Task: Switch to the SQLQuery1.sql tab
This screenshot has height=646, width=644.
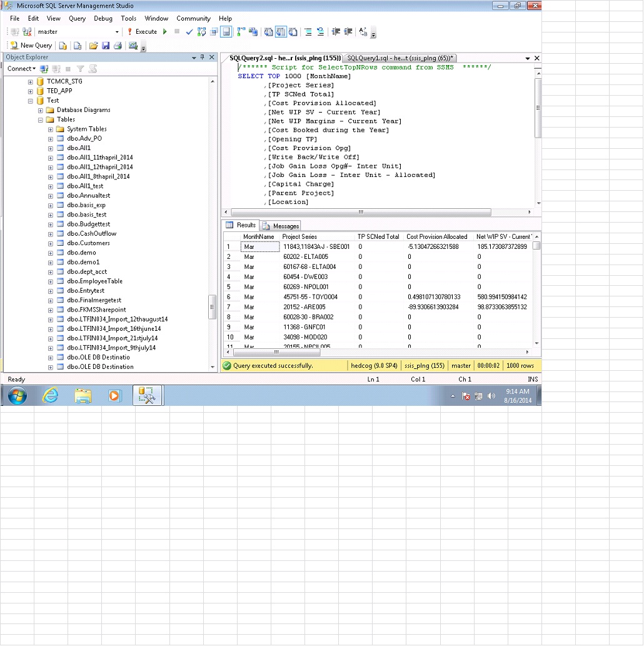Action: pos(400,58)
